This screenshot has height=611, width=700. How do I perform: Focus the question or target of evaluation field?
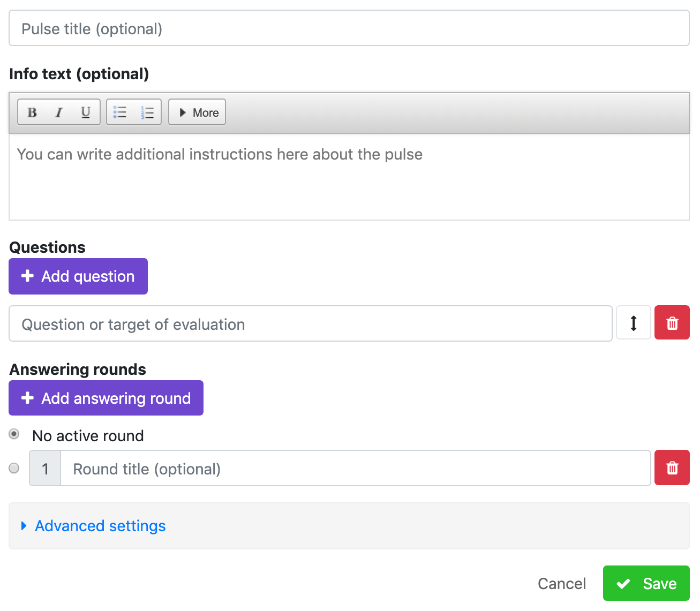point(311,324)
